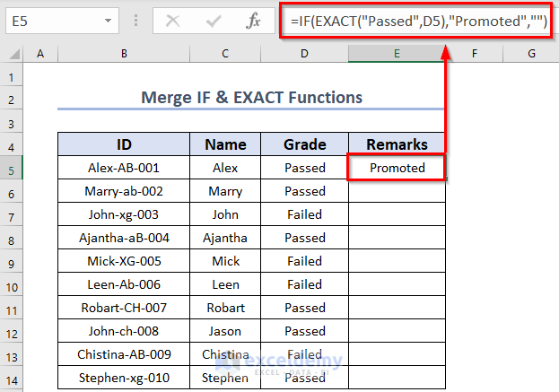
Task: Click the Insert Function fx icon
Action: tap(254, 20)
